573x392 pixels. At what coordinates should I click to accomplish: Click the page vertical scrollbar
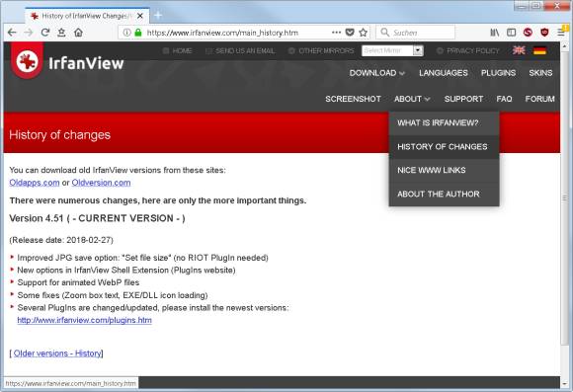(564, 197)
